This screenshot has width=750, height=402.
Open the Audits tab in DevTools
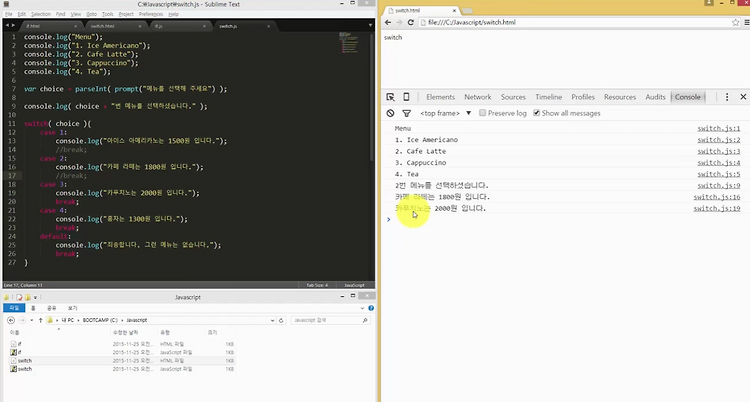click(655, 97)
